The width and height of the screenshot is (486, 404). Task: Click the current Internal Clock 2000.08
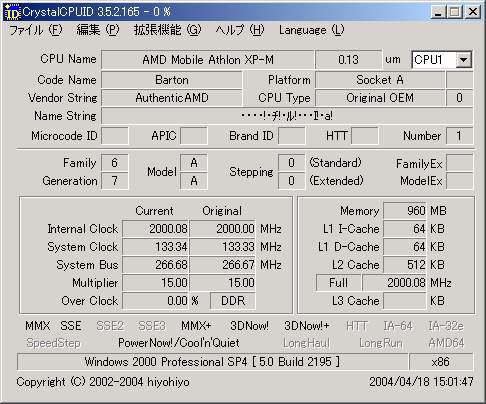(x=156, y=229)
